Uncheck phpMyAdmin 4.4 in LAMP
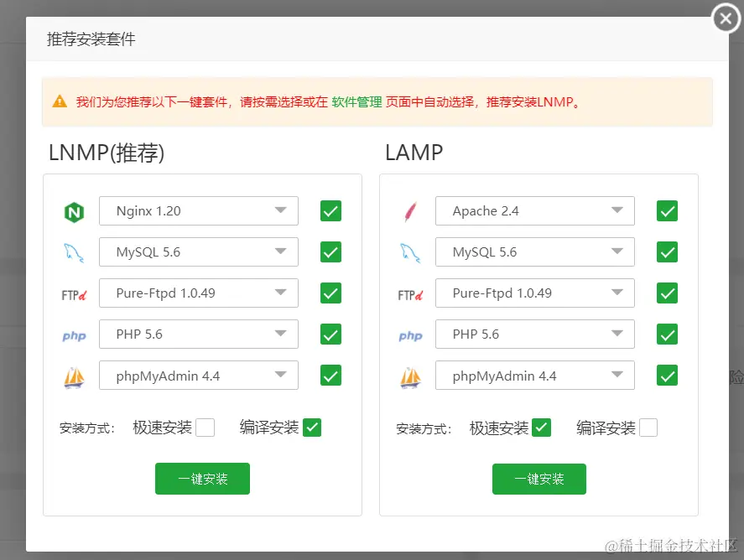 pos(667,375)
